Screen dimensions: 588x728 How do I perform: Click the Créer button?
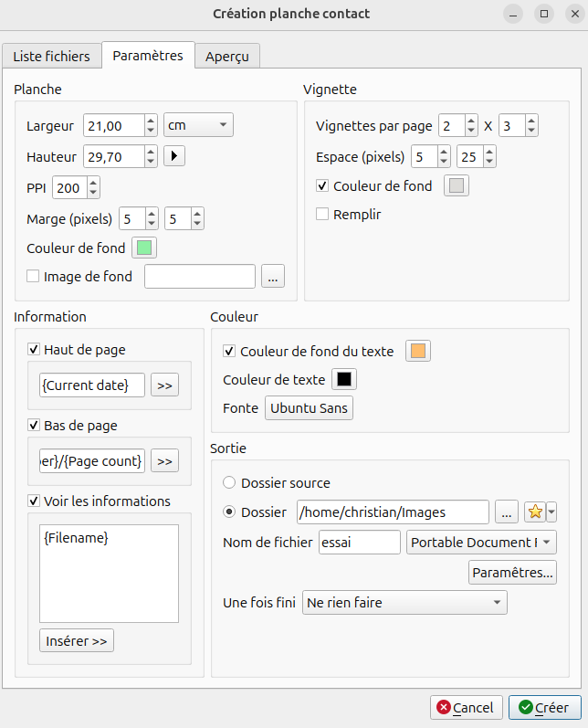pos(544,707)
